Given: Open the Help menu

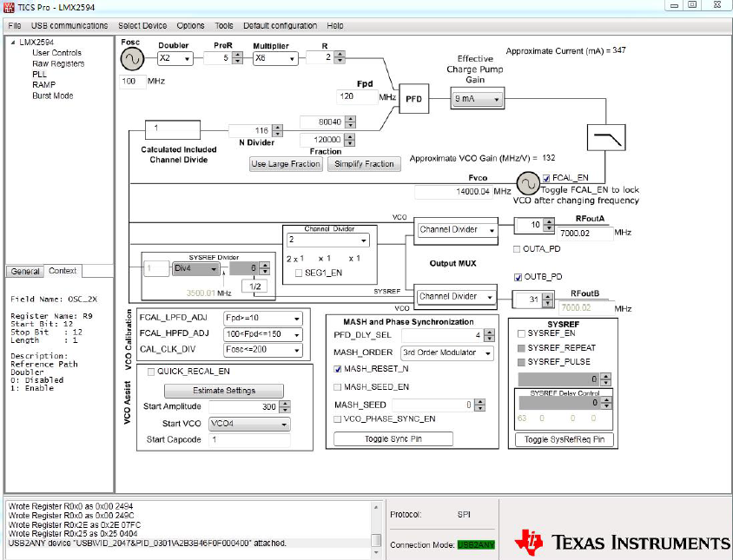Looking at the screenshot, I should 334,26.
